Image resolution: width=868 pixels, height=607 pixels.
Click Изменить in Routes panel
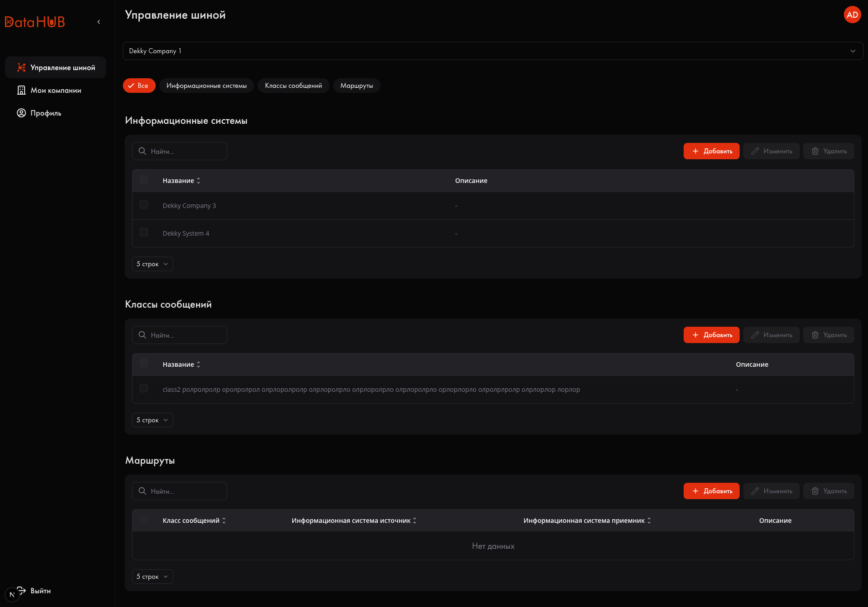tap(772, 491)
